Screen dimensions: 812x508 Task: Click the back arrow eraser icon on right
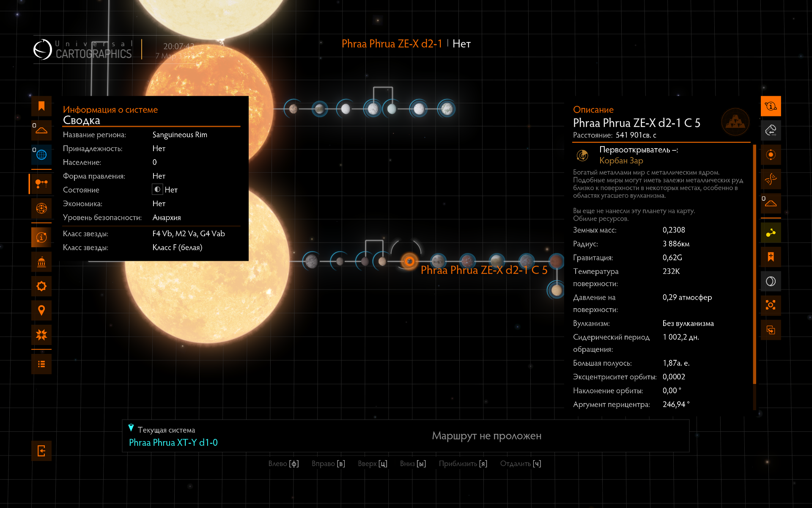coord(771,130)
